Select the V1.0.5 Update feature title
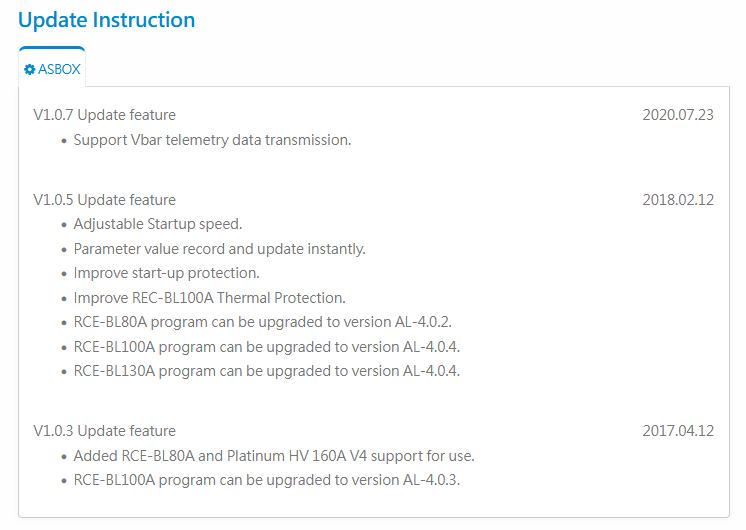 pos(104,200)
